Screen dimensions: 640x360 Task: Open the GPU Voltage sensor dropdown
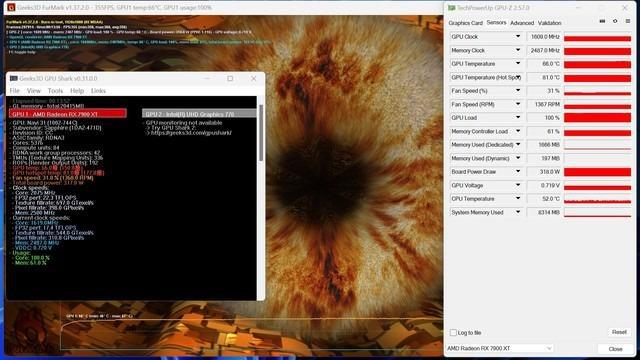pyautogui.click(x=518, y=185)
